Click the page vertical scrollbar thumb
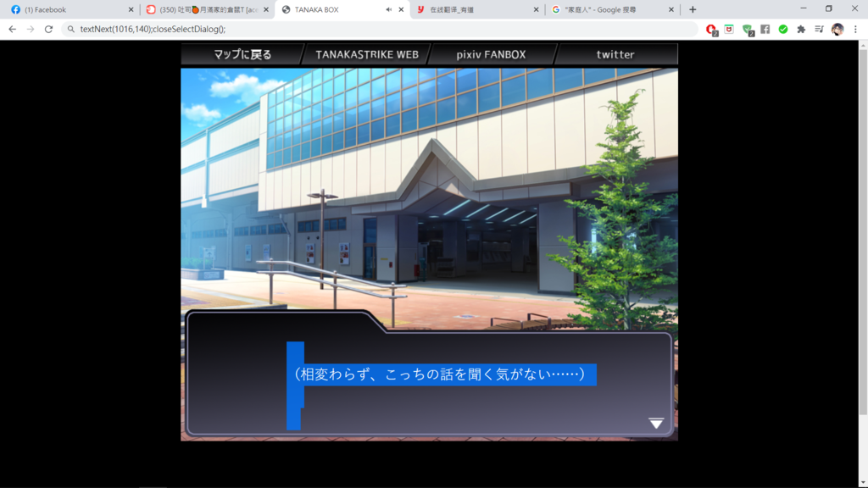Image resolution: width=868 pixels, height=488 pixels. click(x=863, y=232)
